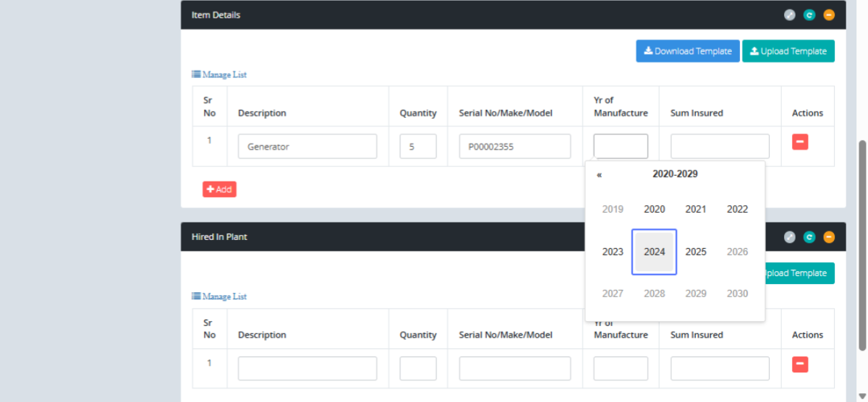Viewport: 868px width, 402px height.
Task: Remove the Generator row in Item Details
Action: click(x=800, y=142)
